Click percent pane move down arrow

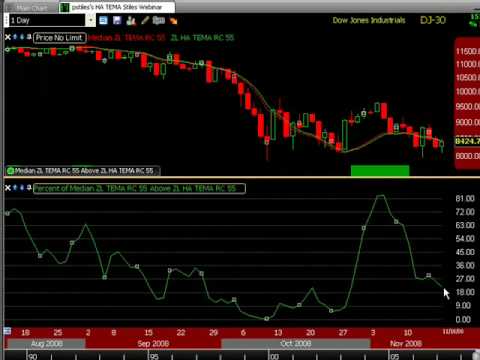pos(22,188)
